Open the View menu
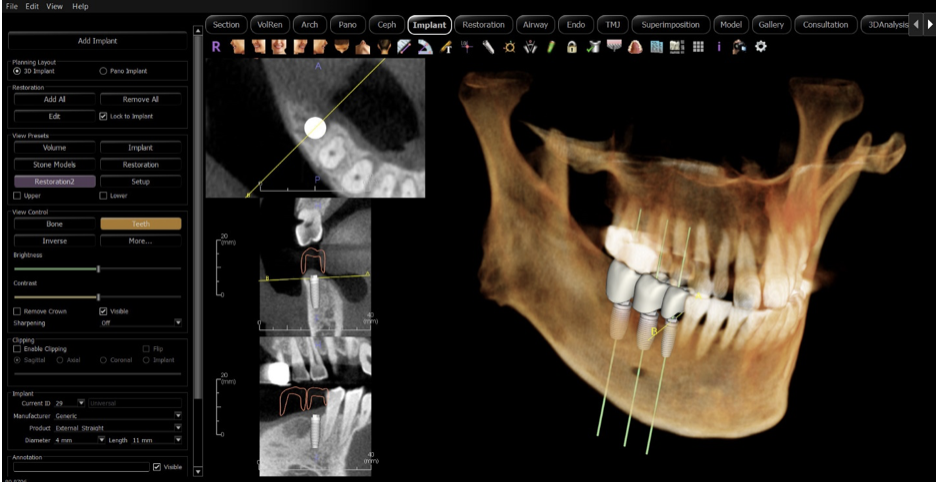 pyautogui.click(x=54, y=6)
